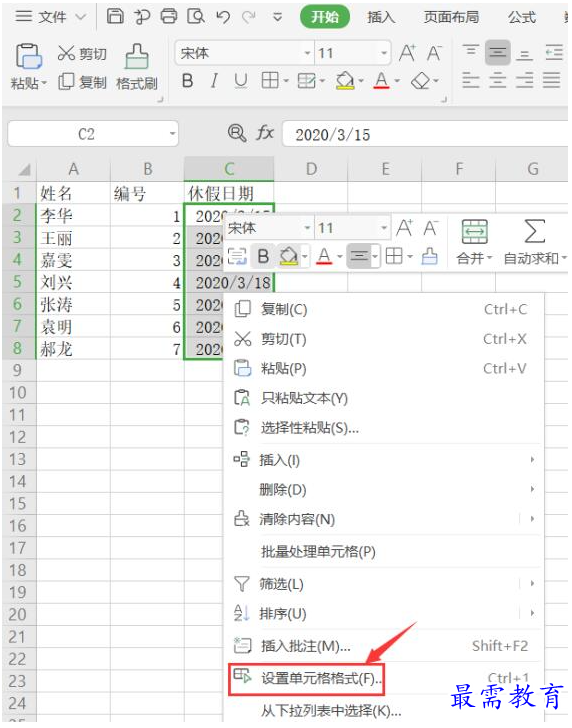This screenshot has width=572, height=728.
Task: Toggle bottom vertical alignment in ribbon
Action: click(525, 54)
